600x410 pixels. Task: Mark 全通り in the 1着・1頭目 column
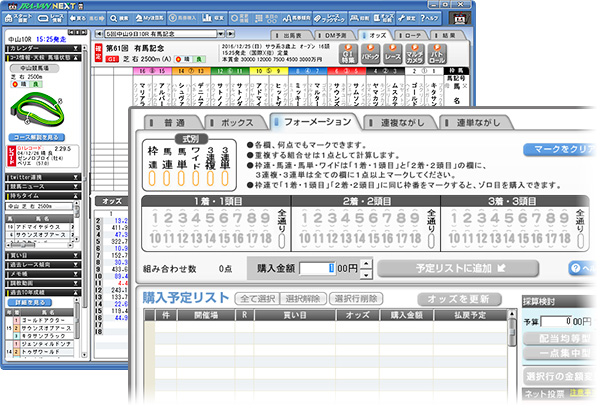tap(282, 241)
